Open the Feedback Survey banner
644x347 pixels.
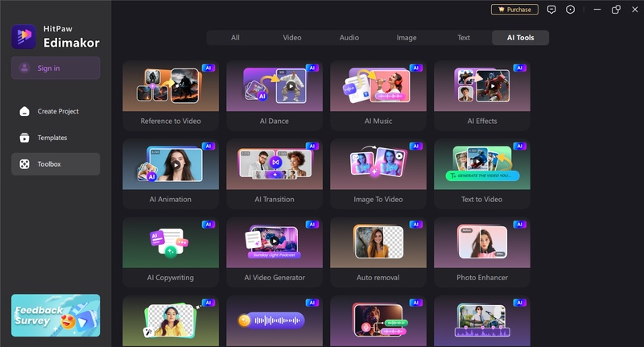(x=56, y=316)
